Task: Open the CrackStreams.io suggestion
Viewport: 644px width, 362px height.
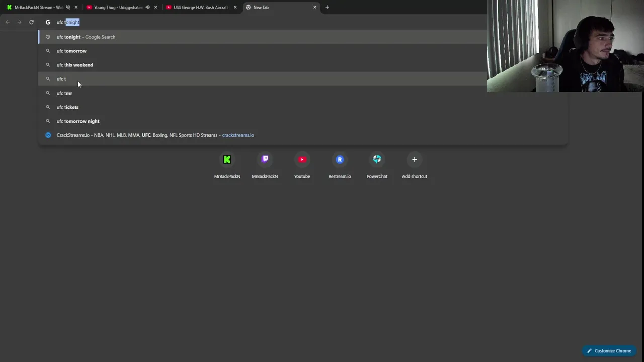Action: coord(303,135)
